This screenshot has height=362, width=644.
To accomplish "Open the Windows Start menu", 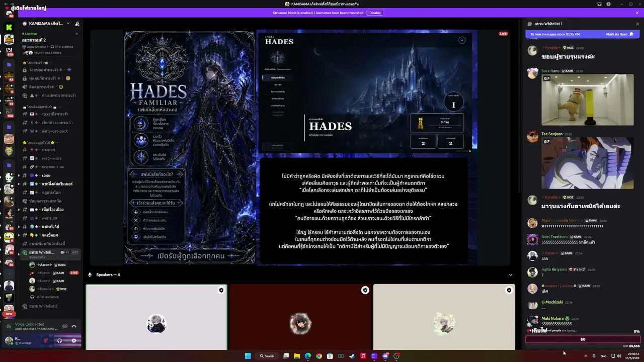I will click(248, 356).
